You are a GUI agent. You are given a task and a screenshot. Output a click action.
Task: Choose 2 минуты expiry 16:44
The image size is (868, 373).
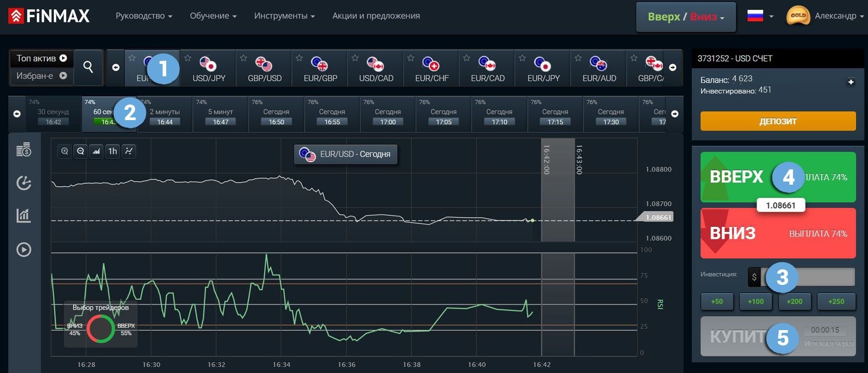click(165, 114)
